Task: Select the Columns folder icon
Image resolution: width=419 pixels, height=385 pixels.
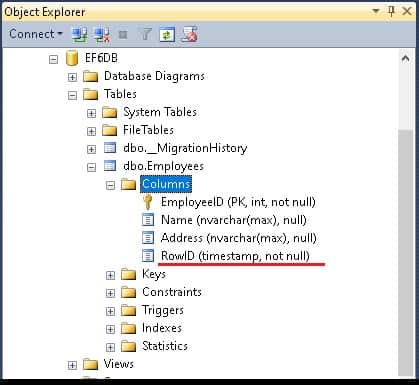Action: (128, 184)
